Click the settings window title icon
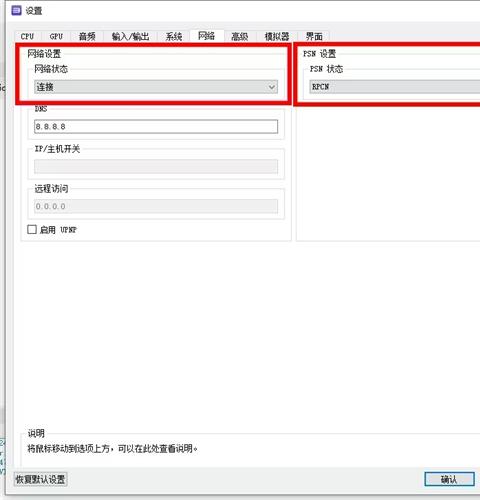Screen dimensions: 480x500 point(16,11)
